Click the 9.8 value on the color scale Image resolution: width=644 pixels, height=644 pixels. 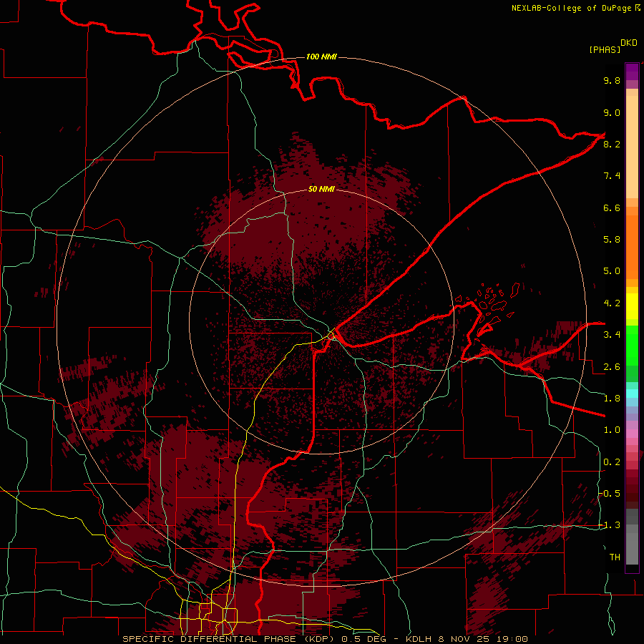612,80
